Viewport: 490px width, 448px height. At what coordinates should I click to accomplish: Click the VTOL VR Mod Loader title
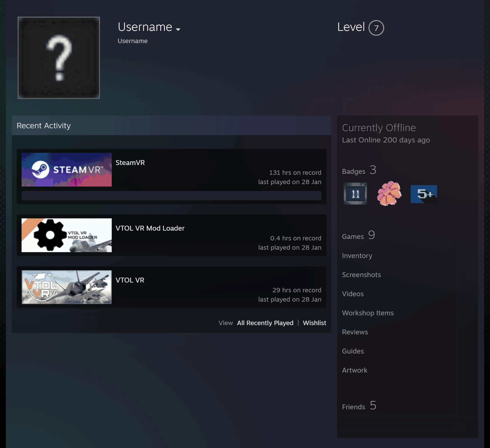click(150, 228)
